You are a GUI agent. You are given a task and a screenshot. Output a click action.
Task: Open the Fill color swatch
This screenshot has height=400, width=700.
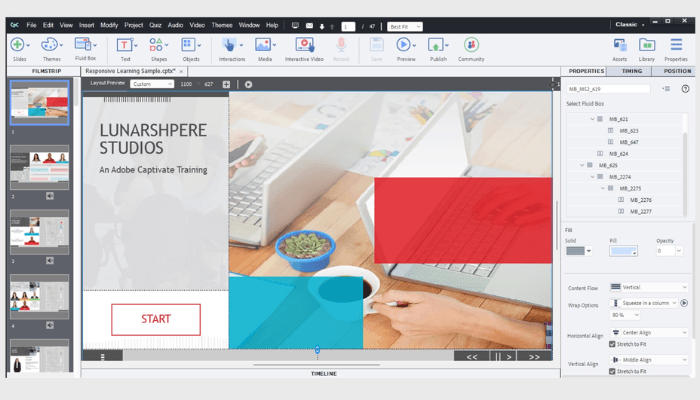623,251
